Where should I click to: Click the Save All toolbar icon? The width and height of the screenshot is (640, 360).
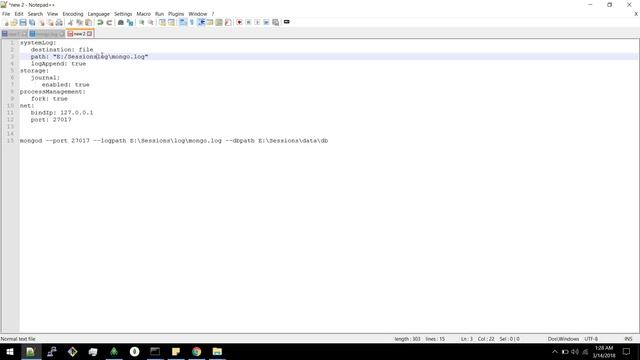(x=32, y=22)
